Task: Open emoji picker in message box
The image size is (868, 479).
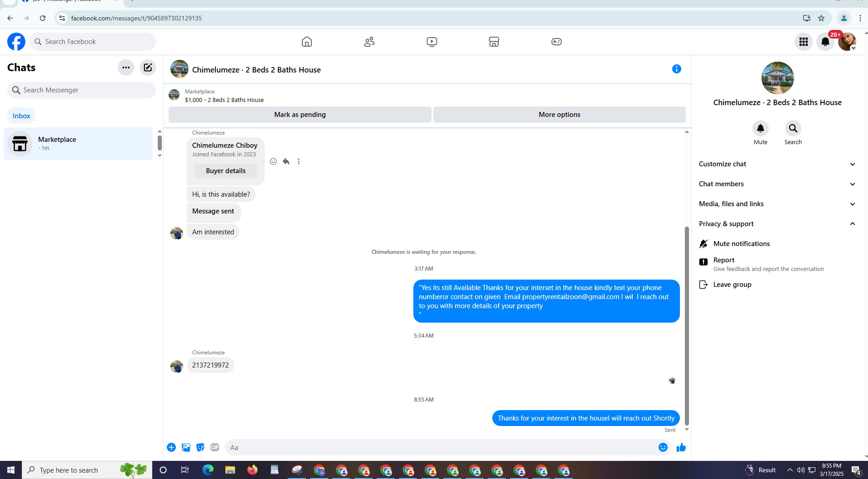Action: coord(663,447)
